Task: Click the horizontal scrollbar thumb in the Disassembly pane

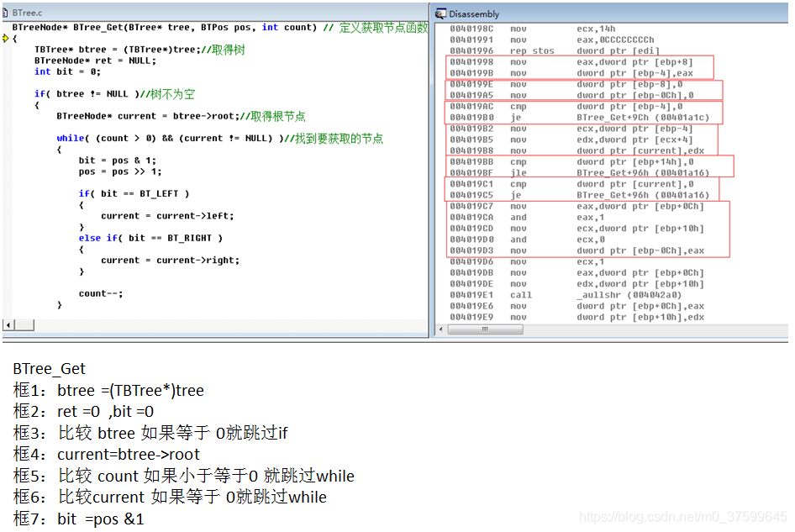Action: pyautogui.click(x=485, y=329)
